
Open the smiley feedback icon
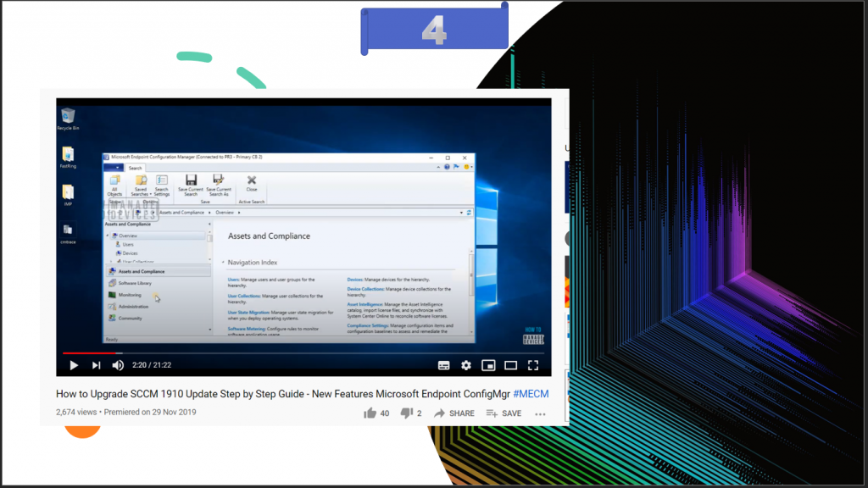click(x=467, y=167)
